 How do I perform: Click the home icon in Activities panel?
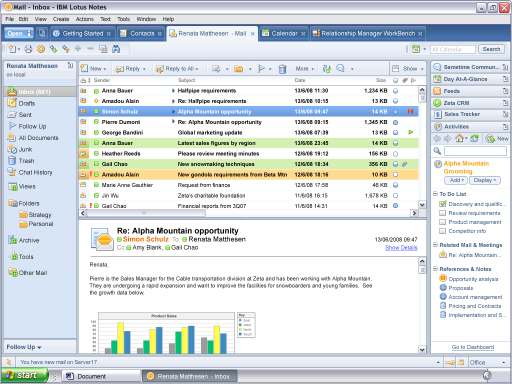tap(459, 138)
